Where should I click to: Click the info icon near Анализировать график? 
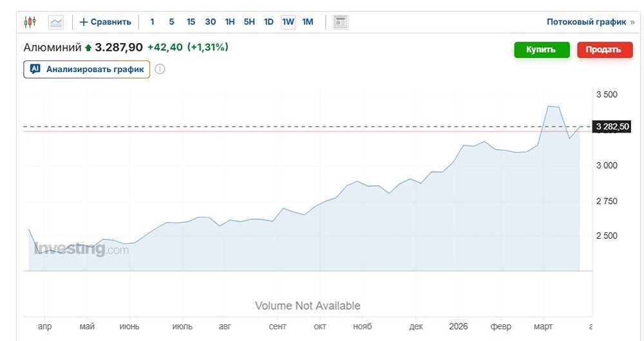(160, 69)
